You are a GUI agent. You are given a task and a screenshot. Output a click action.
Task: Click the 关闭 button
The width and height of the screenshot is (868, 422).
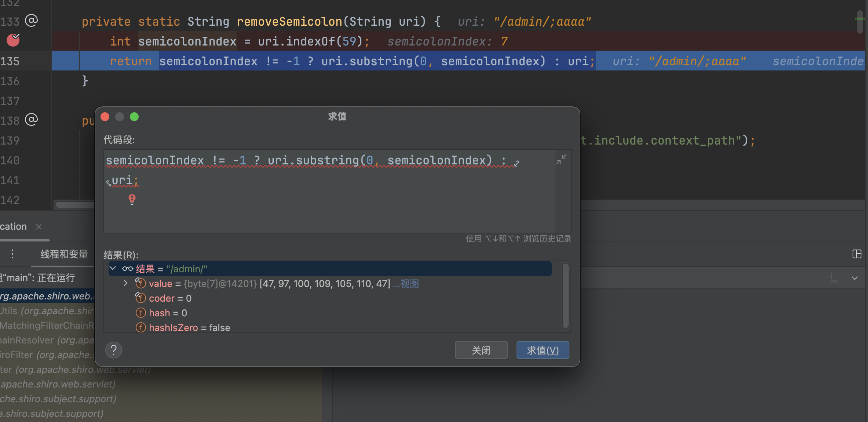point(481,350)
